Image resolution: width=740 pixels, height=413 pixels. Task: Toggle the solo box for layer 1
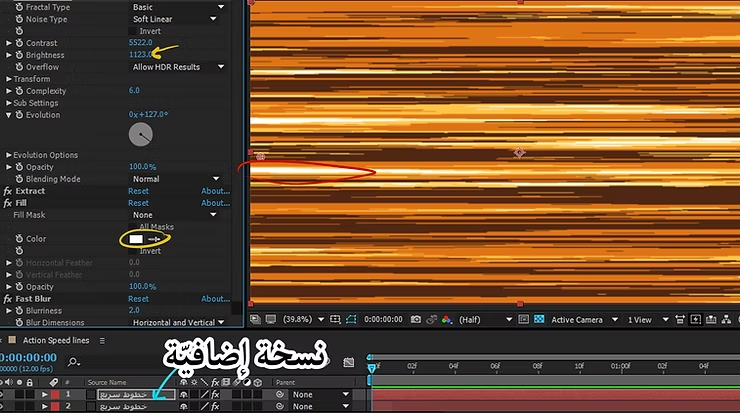coord(19,394)
